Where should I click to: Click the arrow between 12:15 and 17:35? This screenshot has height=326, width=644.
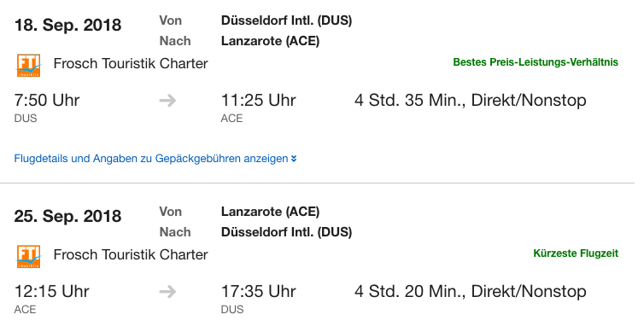click(167, 292)
